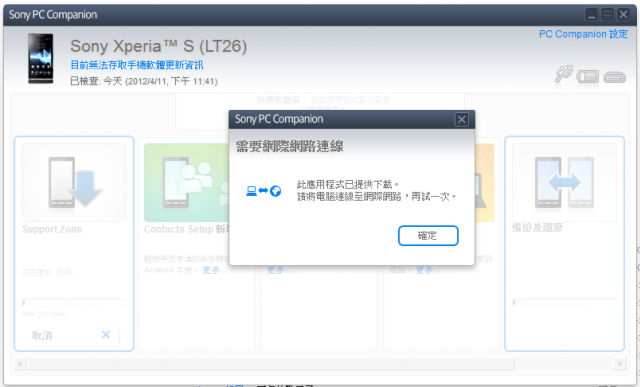Viewport: 640px width, 387px height.
Task: Click the 取消 button under Support Zone
Action: (73, 336)
